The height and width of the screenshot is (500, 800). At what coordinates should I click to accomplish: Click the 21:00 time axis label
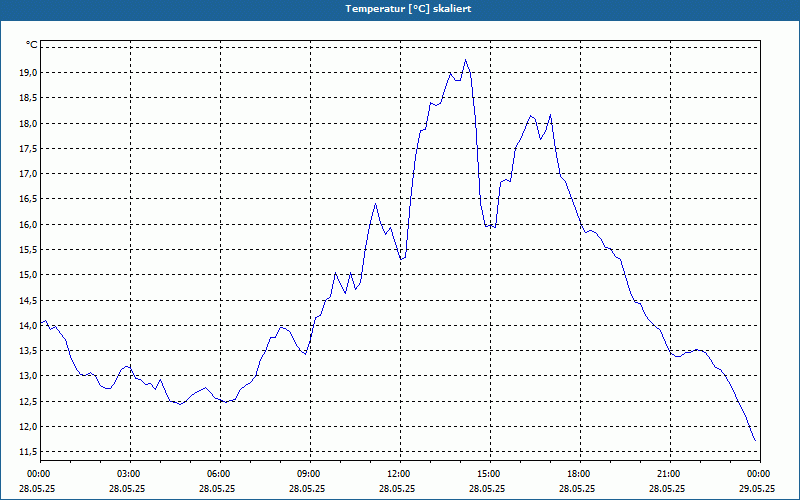click(670, 474)
